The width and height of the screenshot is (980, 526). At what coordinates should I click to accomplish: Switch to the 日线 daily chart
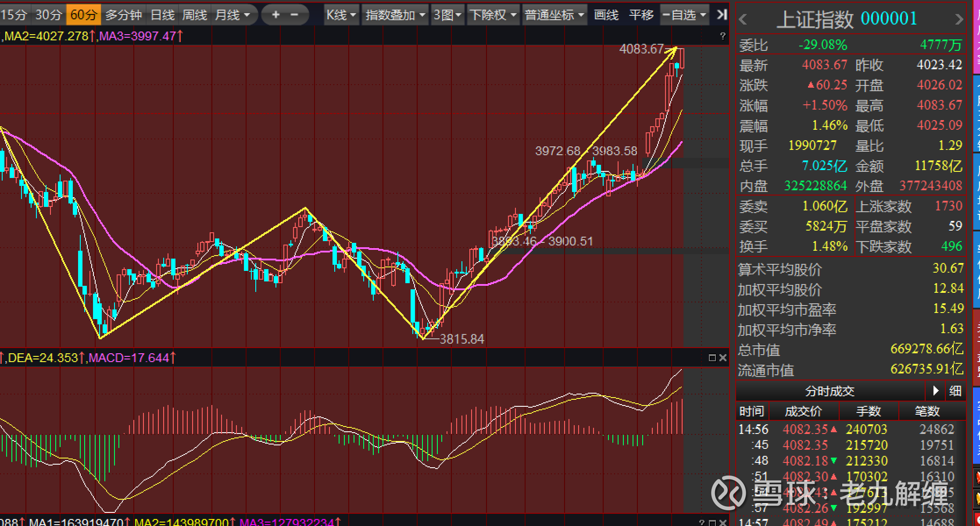(x=163, y=15)
